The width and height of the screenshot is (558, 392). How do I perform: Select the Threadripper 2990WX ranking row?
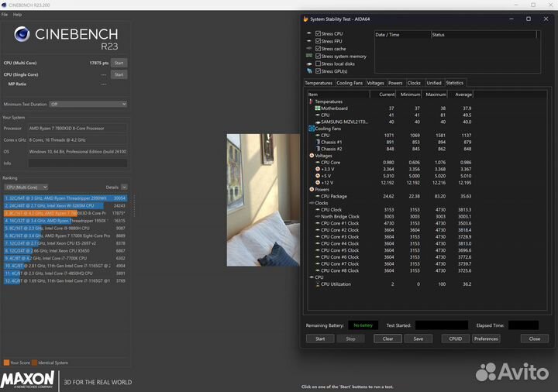tap(65, 198)
